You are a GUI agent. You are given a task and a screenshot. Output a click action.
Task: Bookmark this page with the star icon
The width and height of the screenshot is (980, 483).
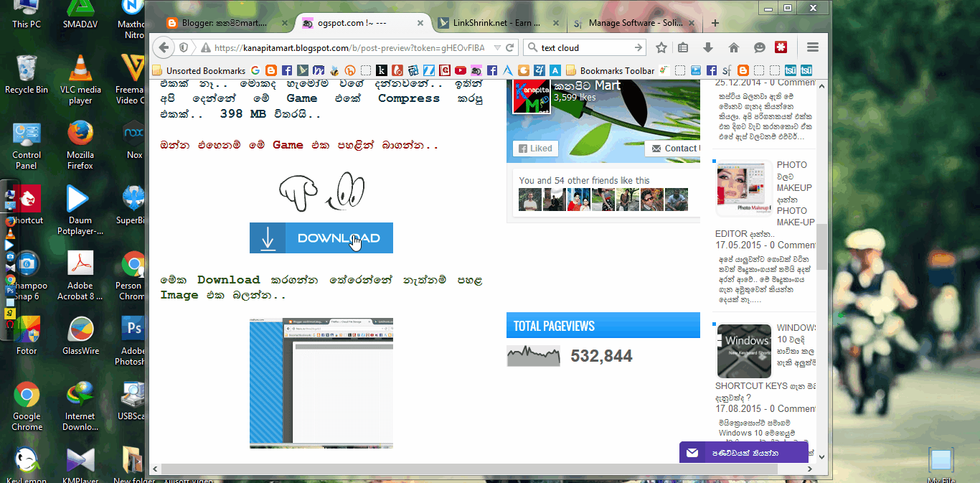tap(661, 47)
